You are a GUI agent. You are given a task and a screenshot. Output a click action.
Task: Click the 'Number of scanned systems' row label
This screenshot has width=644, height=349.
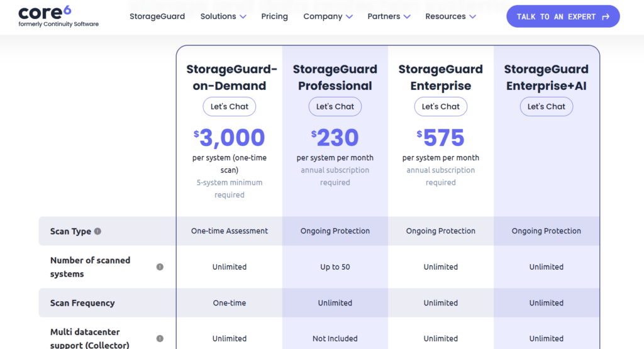click(x=91, y=267)
